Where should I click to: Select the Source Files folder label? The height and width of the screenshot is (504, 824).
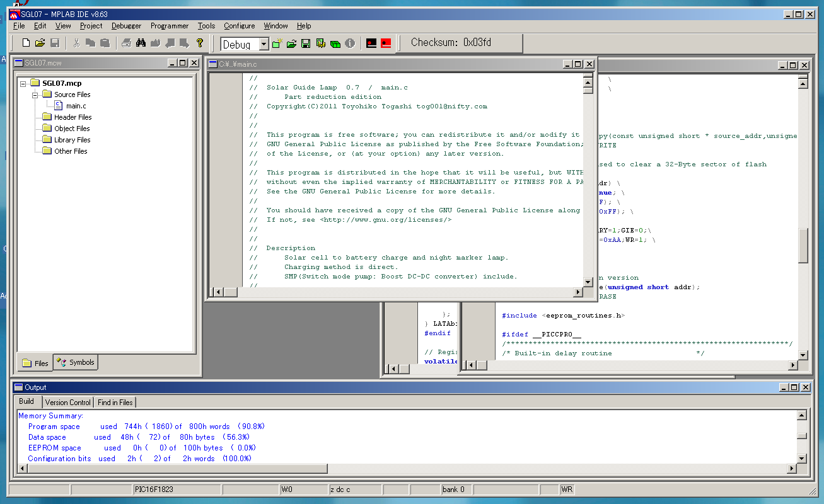point(72,94)
